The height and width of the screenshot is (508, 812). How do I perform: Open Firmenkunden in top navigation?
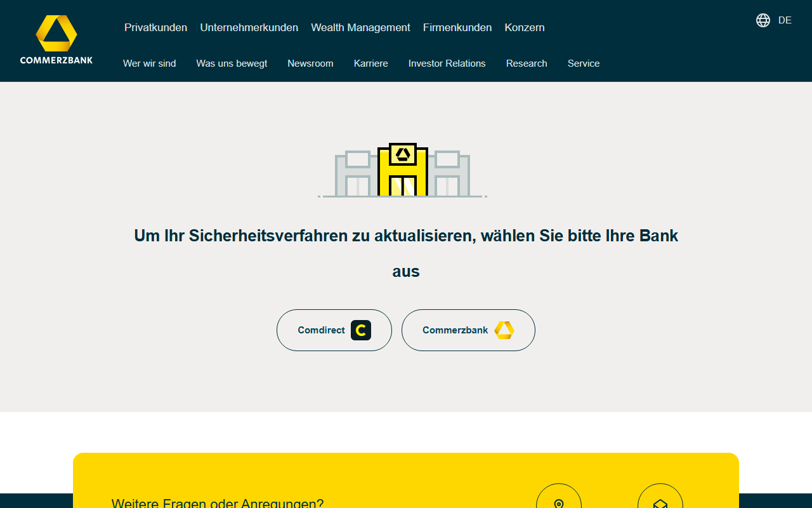click(x=457, y=27)
